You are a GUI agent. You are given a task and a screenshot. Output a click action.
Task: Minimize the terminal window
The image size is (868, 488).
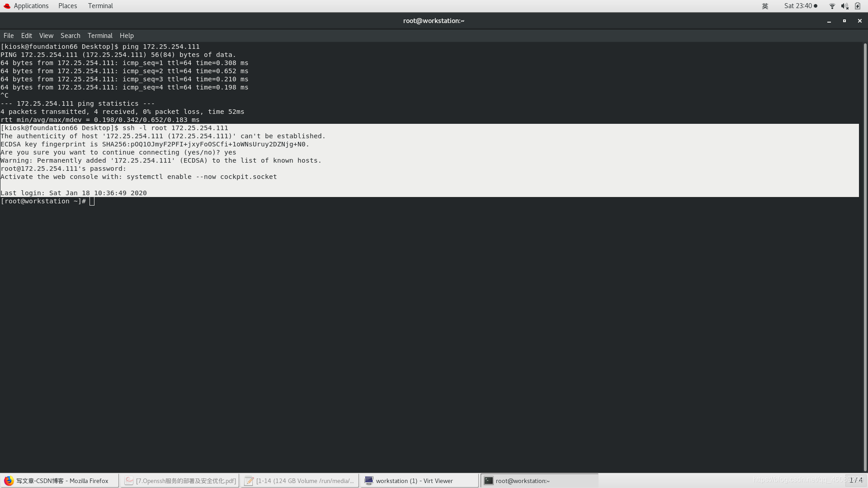click(829, 21)
